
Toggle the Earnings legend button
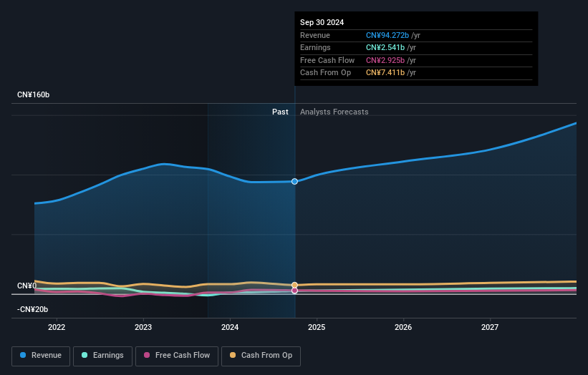102,356
